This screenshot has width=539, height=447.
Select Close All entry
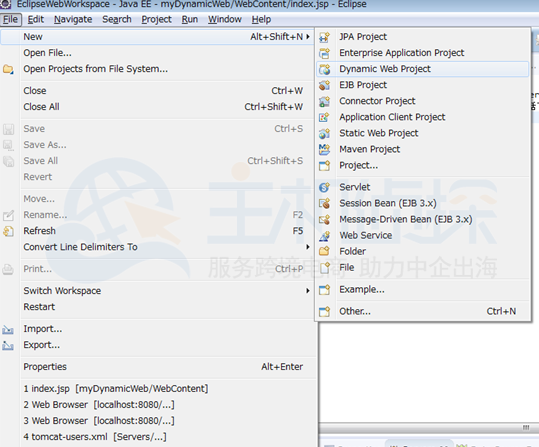coord(157,107)
